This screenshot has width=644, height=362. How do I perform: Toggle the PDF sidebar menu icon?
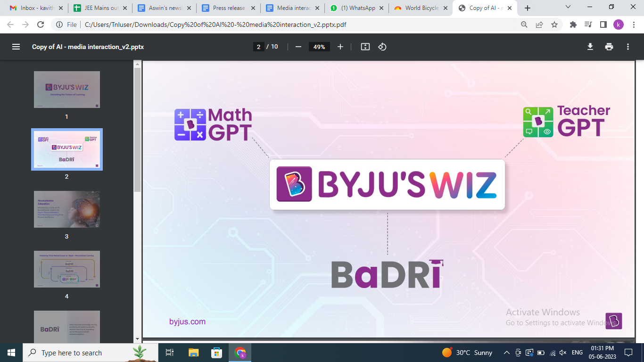16,47
